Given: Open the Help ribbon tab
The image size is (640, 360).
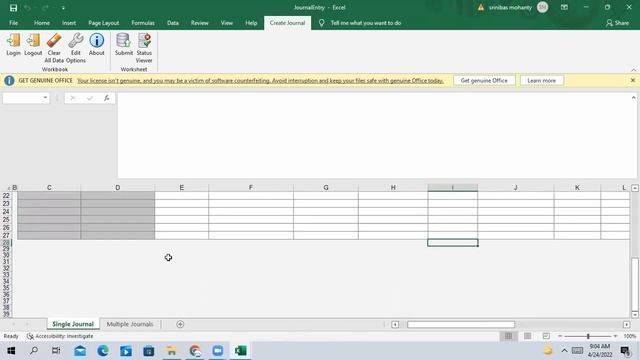Looking at the screenshot, I should (251, 23).
